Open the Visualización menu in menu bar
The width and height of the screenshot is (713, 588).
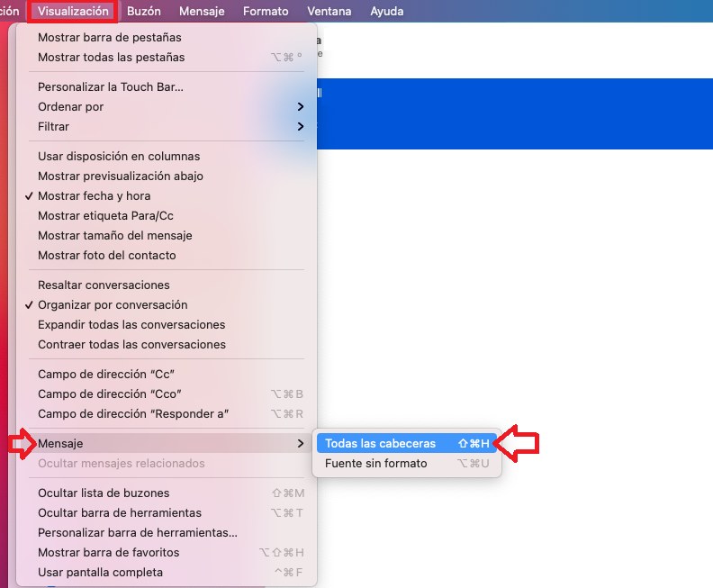coord(73,11)
